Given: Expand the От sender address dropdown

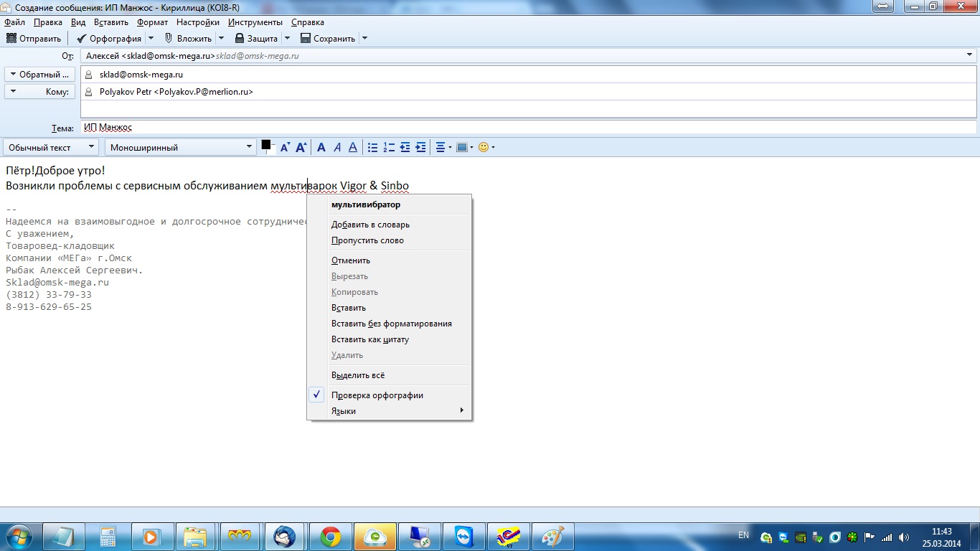Looking at the screenshot, I should pyautogui.click(x=969, y=55).
